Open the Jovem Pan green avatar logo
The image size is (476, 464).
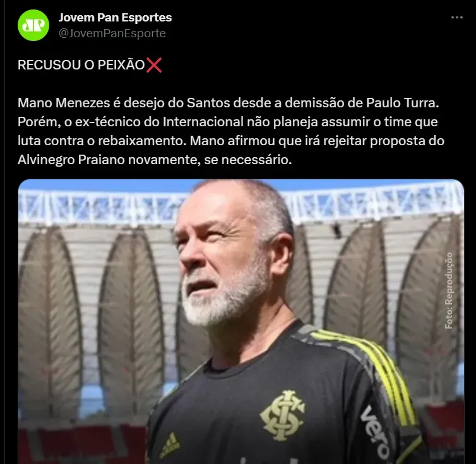coord(33,25)
